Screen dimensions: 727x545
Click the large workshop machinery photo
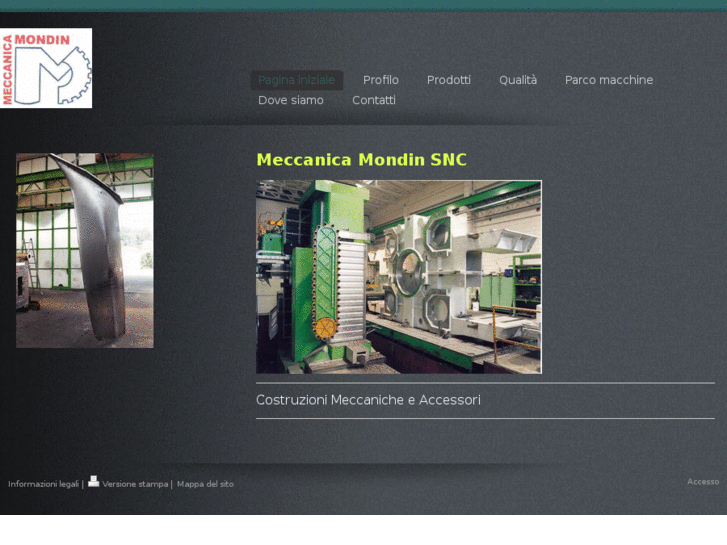[398, 277]
